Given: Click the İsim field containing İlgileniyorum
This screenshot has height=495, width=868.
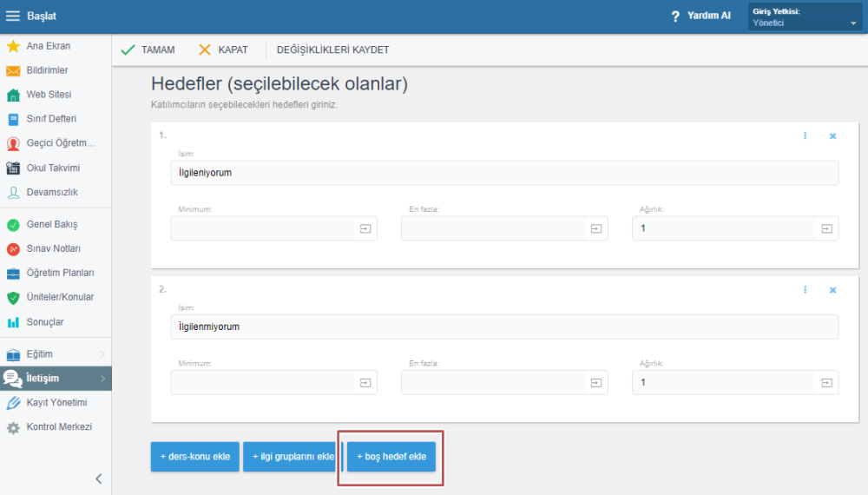Looking at the screenshot, I should point(504,173).
